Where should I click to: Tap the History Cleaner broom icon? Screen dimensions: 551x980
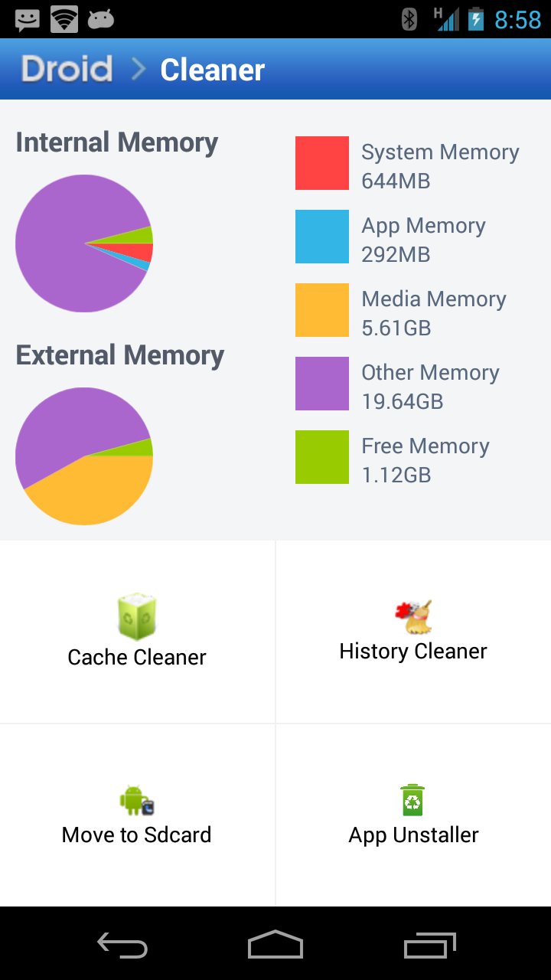pos(413,617)
